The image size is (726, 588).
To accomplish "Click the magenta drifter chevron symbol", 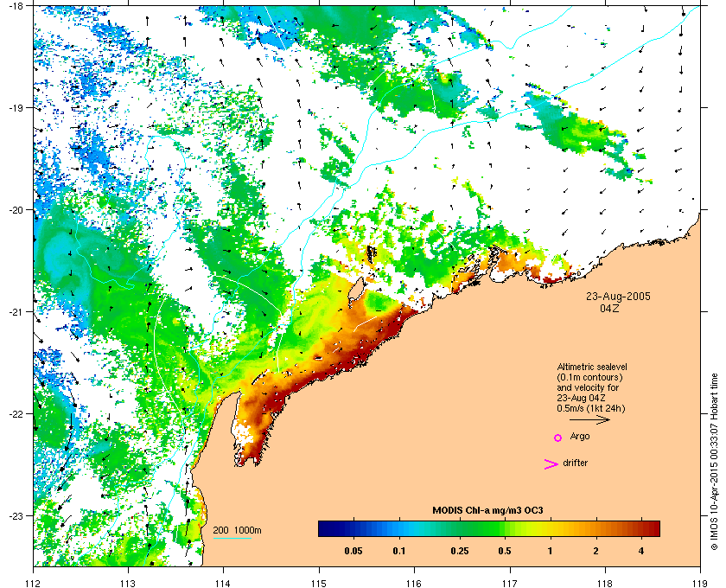I will (551, 463).
